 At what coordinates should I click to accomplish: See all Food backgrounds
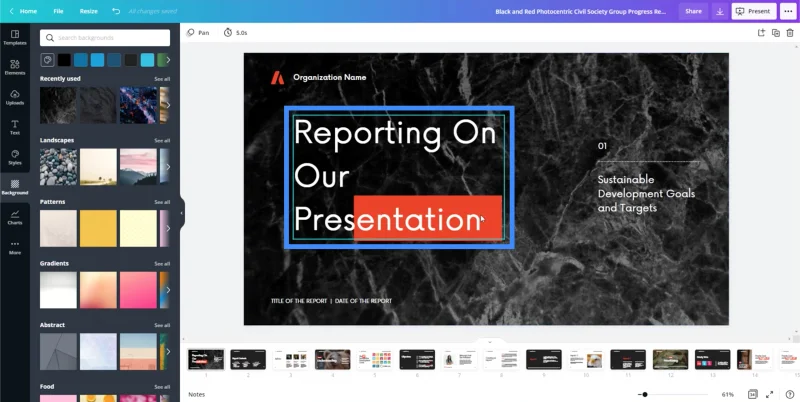pos(162,387)
